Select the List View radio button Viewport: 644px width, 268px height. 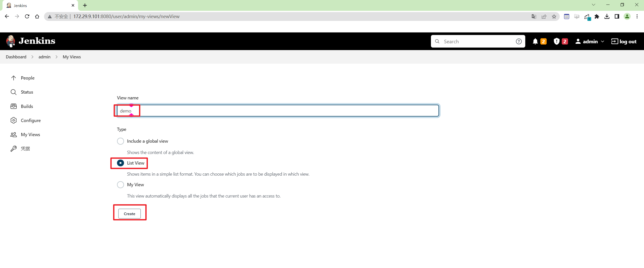tap(120, 163)
